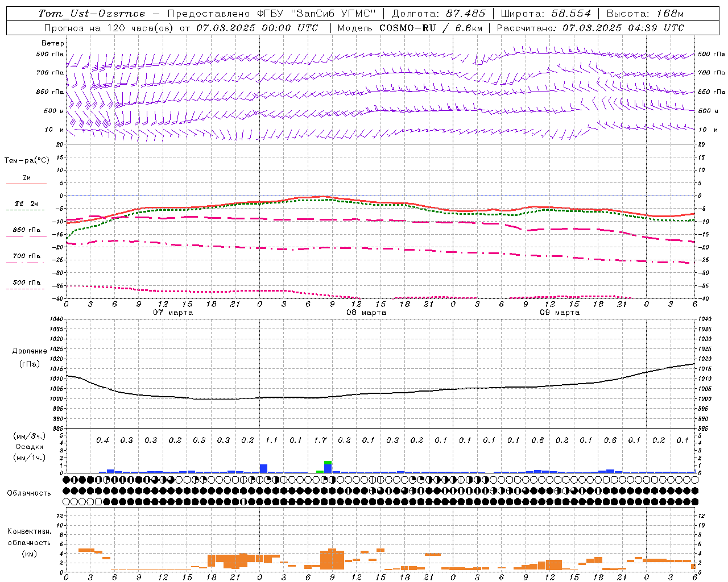Click the 10 м label left of wind barbs
Image resolution: width=728 pixels, height=582 pixels.
[x=55, y=130]
